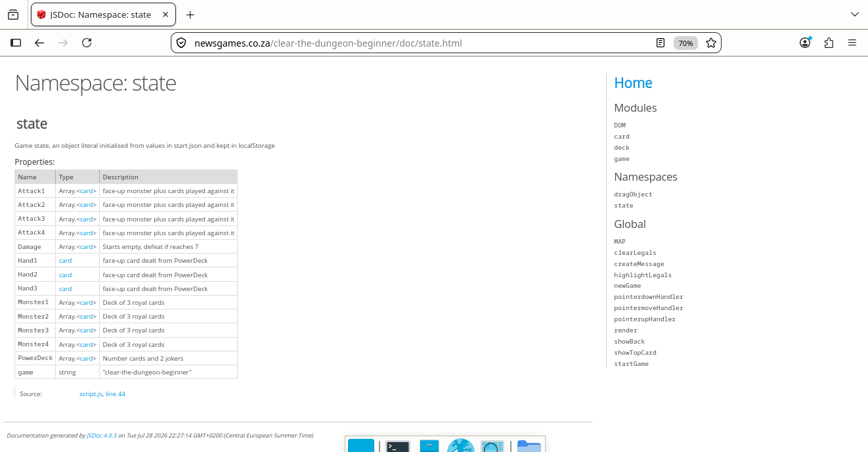Click the "Description" table column header

(169, 177)
